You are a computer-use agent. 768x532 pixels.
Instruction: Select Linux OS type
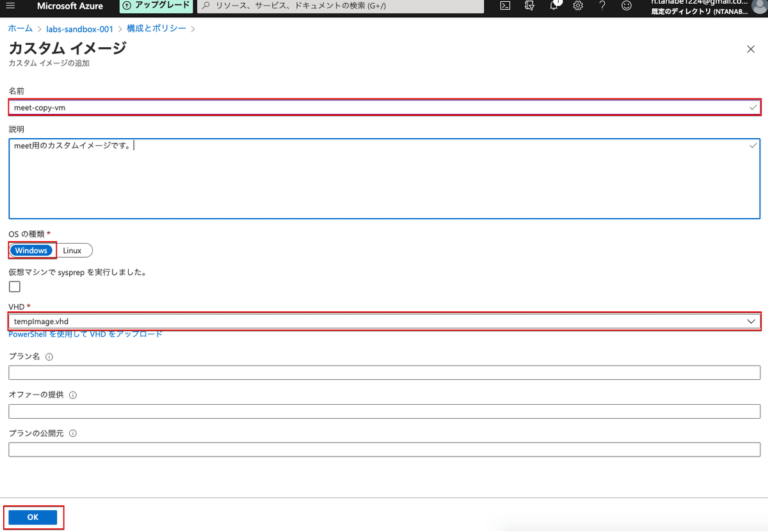click(72, 251)
